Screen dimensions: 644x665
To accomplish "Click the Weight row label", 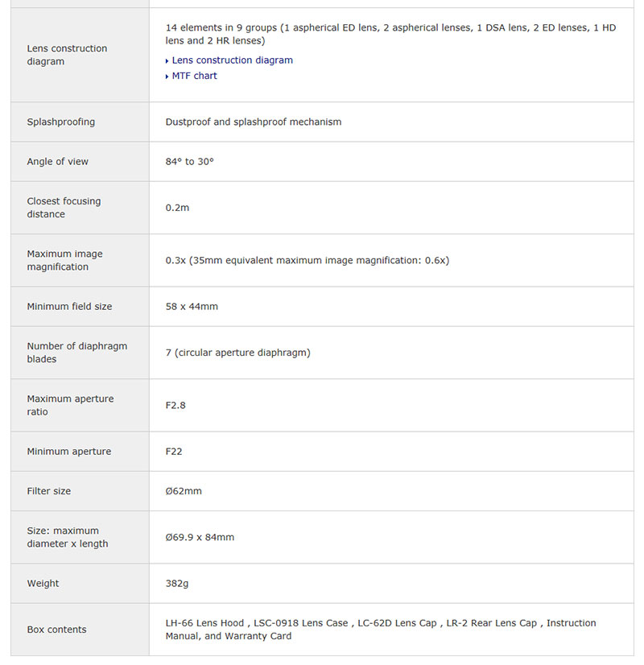I will tap(43, 584).
